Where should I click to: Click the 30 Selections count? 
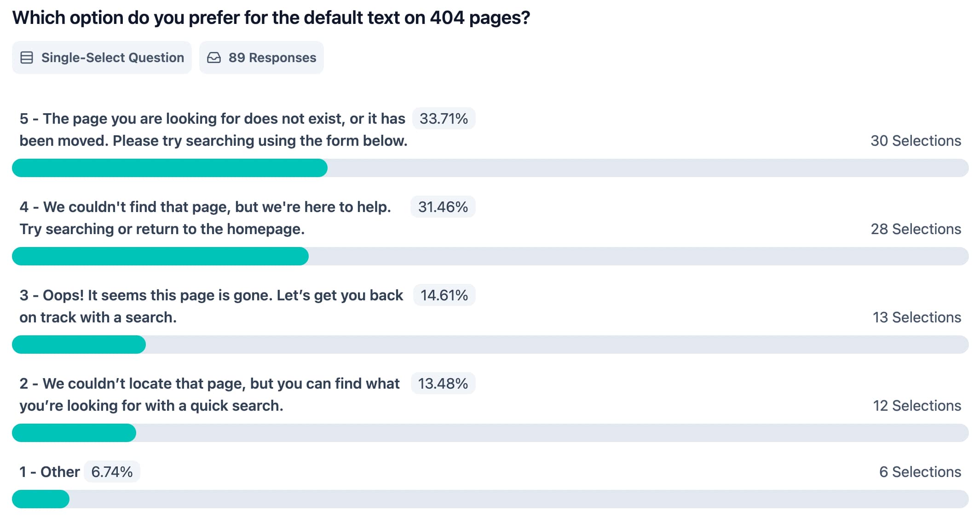[916, 141]
